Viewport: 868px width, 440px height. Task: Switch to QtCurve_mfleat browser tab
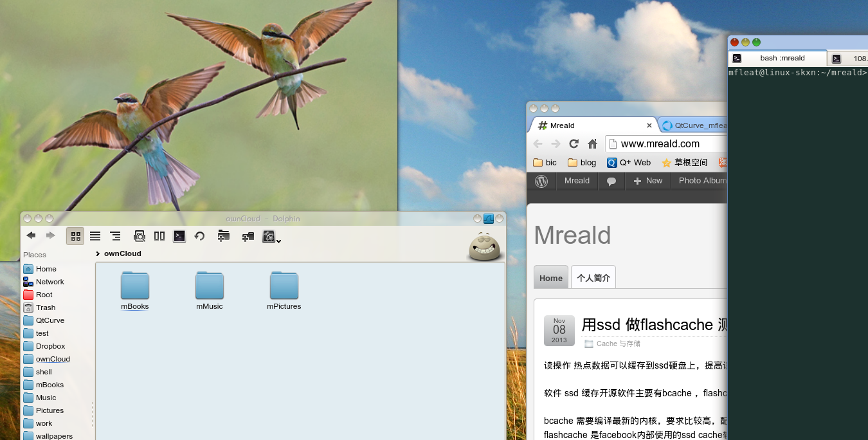coord(695,125)
